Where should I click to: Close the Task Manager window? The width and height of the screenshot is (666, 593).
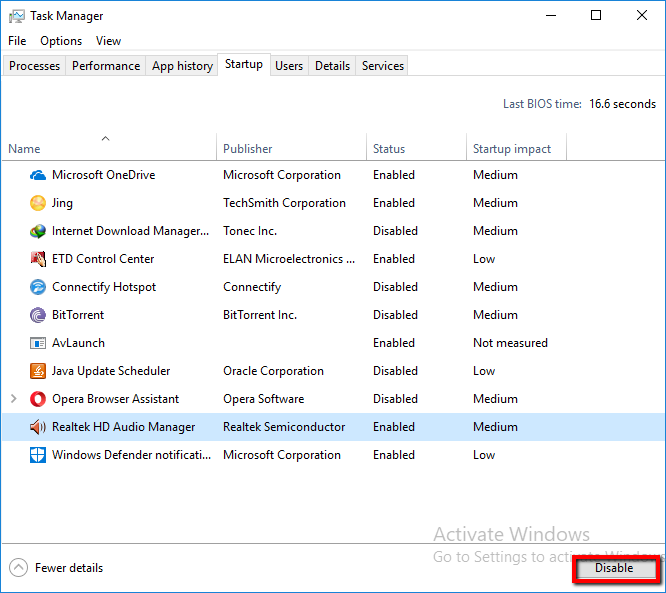coord(642,16)
